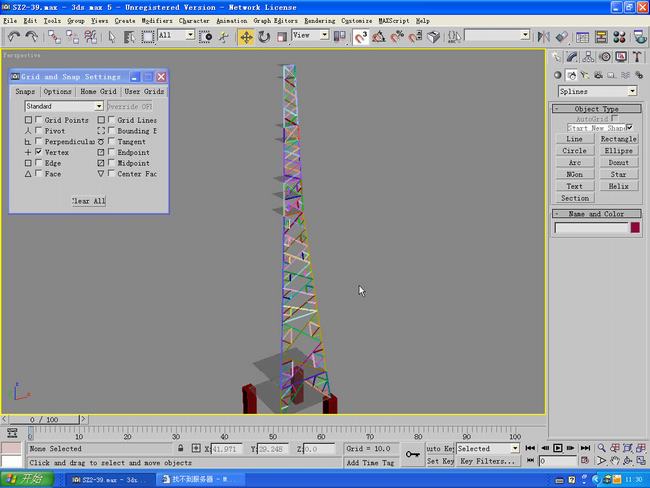Click the Play Animation button
This screenshot has width=650, height=488.
click(x=558, y=448)
